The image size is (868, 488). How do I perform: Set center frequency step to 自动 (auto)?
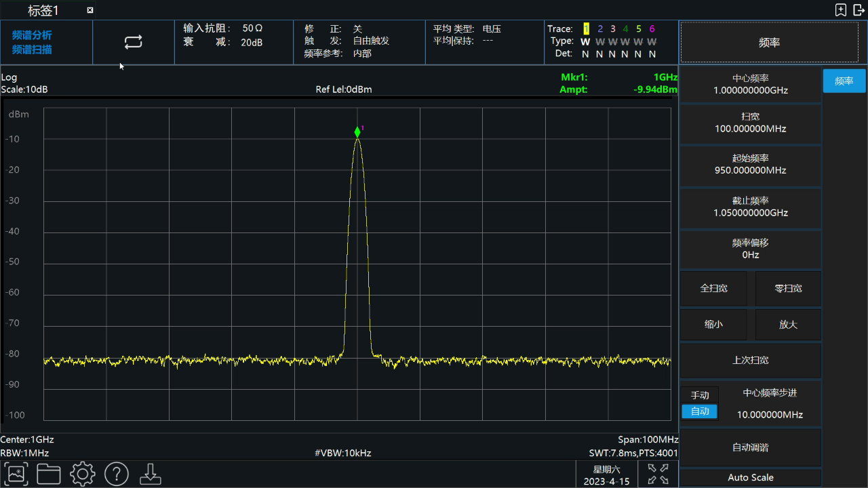[x=700, y=411]
